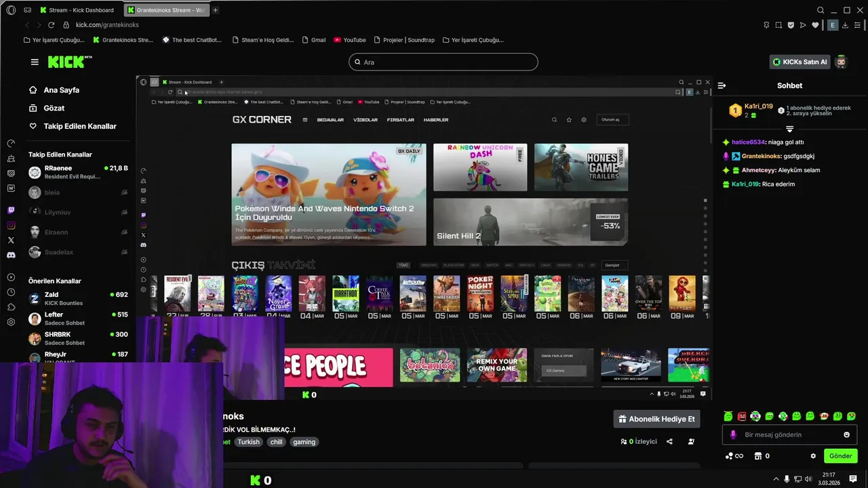Open the chat shop icon
This screenshot has width=868, height=488.
click(758, 456)
